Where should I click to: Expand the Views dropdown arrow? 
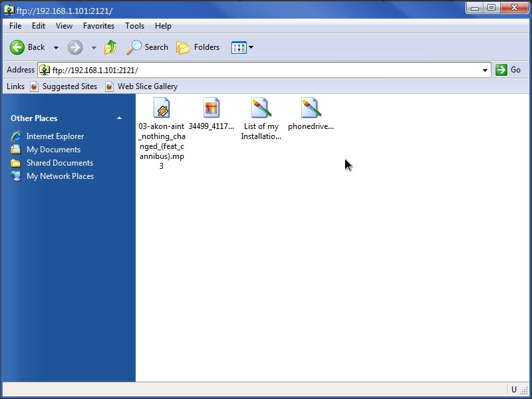click(x=251, y=47)
